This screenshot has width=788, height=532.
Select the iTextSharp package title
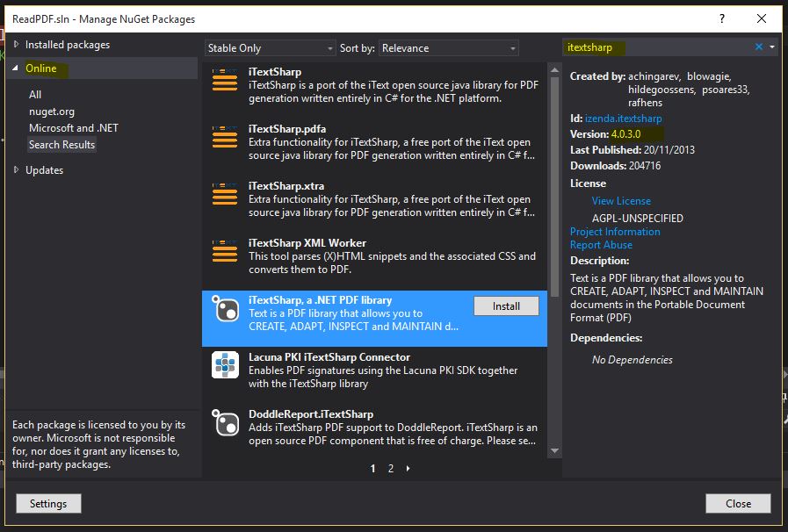[x=275, y=72]
